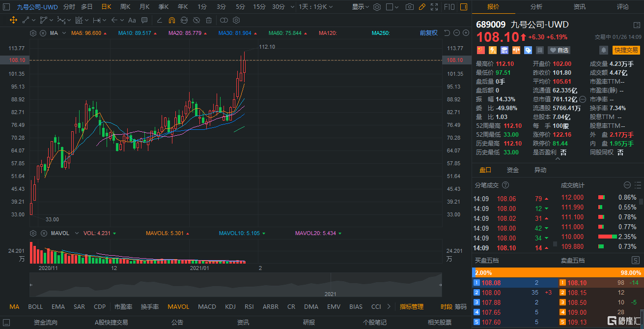
Task: Toggle the linked circles overlay icon
Action: (224, 20)
